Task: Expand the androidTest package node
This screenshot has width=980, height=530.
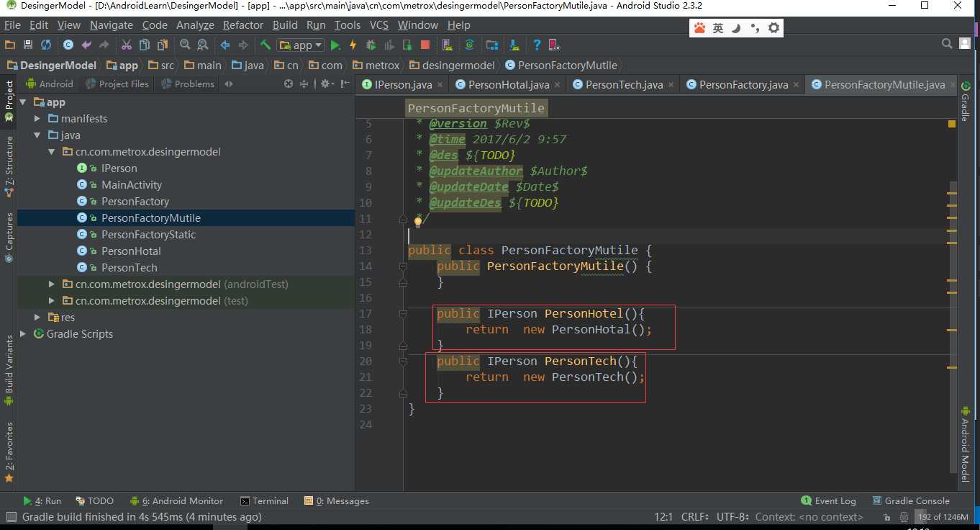Action: [x=51, y=284]
